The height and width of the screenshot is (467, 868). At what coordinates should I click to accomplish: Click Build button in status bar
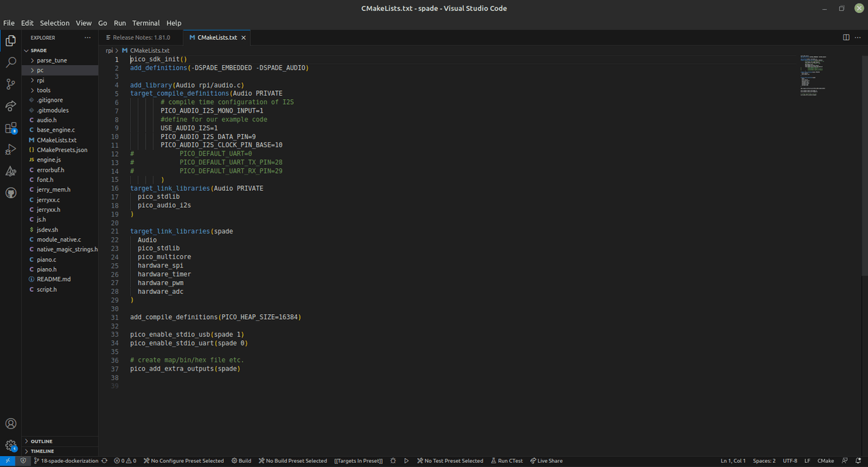click(241, 461)
